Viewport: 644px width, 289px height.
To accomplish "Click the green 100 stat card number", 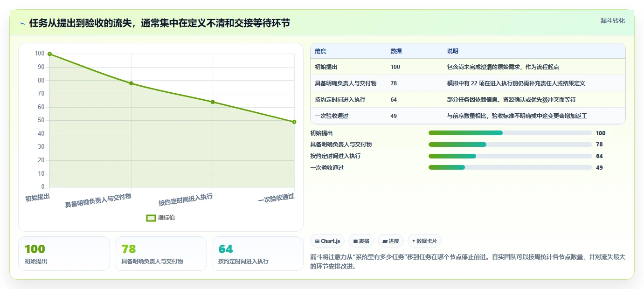I will [35, 249].
